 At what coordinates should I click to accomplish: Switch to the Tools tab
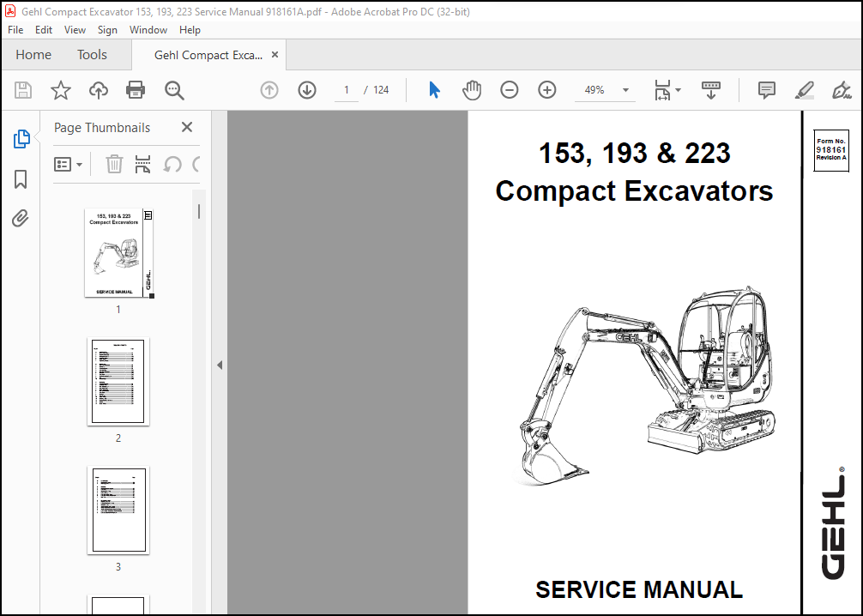click(x=92, y=55)
